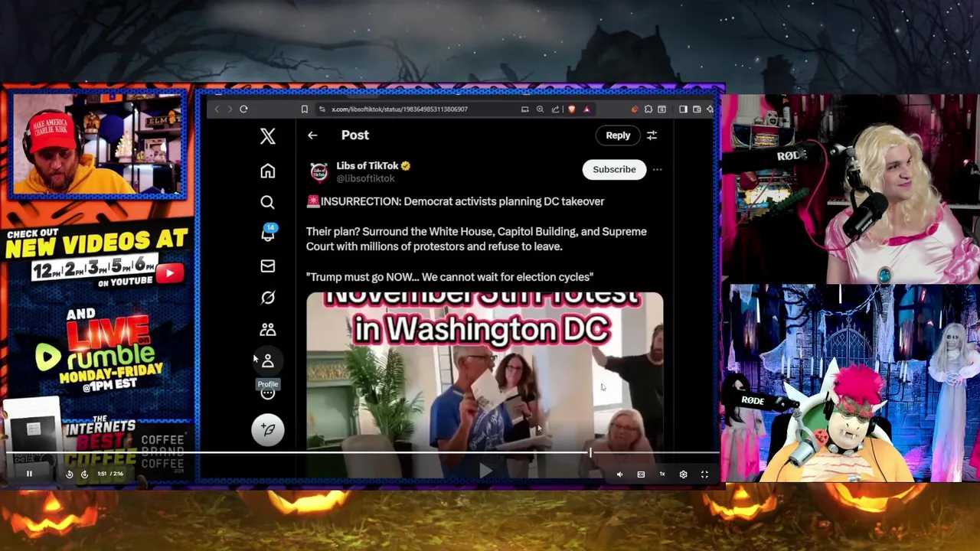Click the '1:51 / 2:16' time display
Image resolution: width=980 pixels, height=551 pixels.
pyautogui.click(x=110, y=474)
